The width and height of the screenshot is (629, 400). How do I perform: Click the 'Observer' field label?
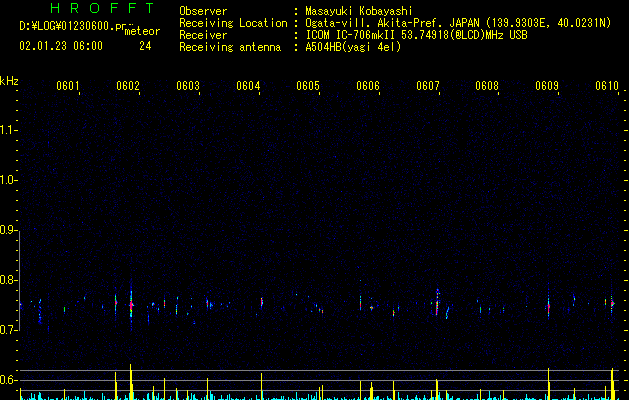coord(203,11)
